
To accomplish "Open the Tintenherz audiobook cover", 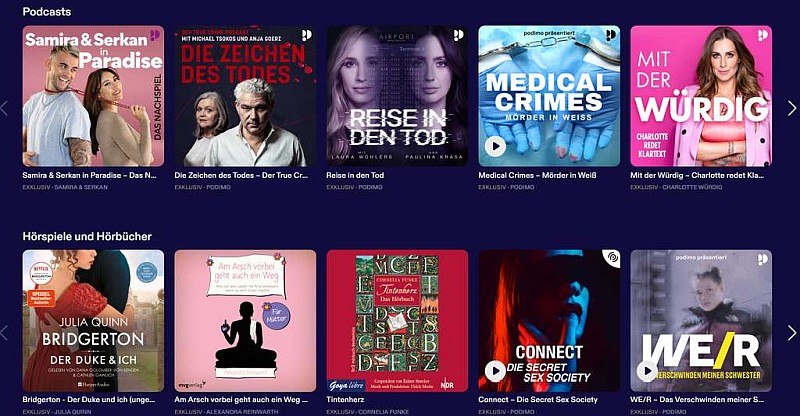I will pos(397,321).
